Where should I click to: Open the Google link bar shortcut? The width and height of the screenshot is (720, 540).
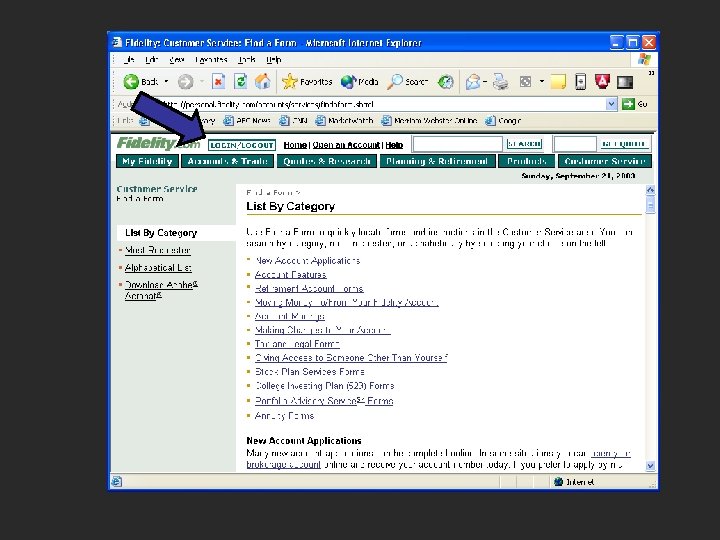tap(503, 121)
